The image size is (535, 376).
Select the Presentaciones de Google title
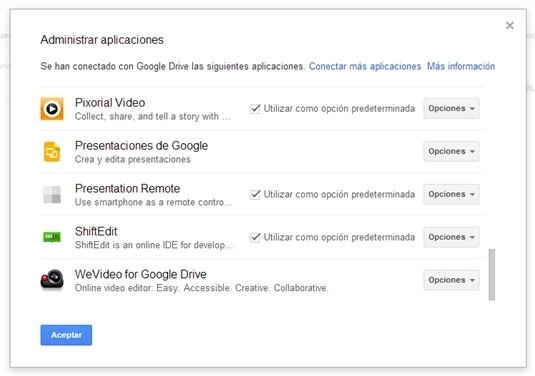pos(141,146)
